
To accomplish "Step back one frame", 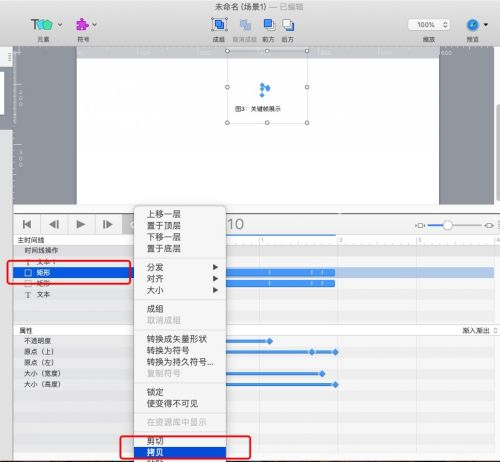I will (54, 224).
